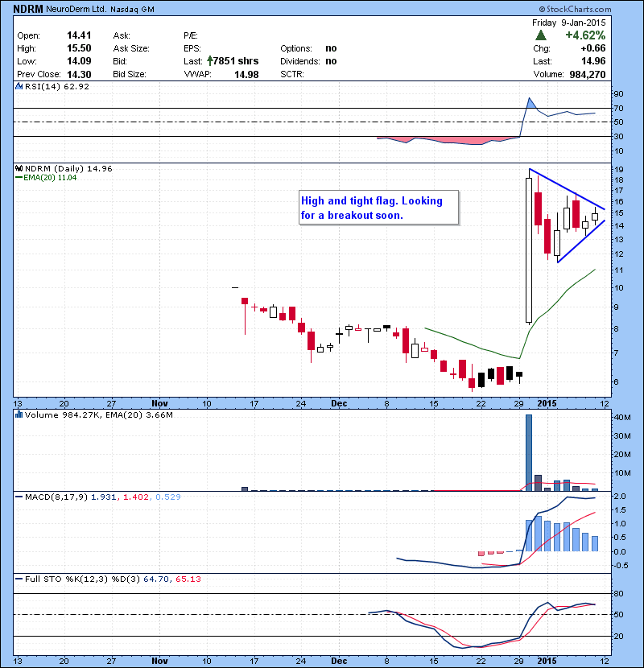The height and width of the screenshot is (668, 644).
Task: Click the Bid Size: label
Action: coord(130,74)
